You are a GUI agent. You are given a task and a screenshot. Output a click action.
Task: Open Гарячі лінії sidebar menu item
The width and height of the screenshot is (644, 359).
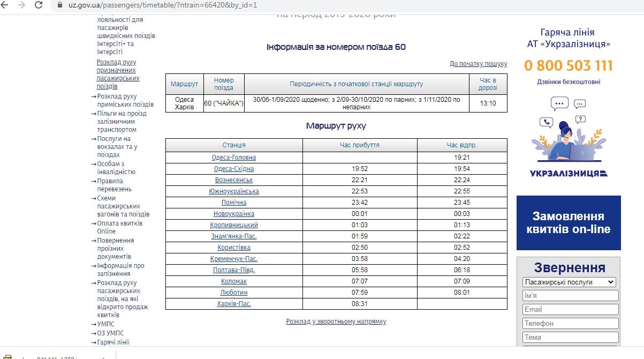tap(113, 342)
